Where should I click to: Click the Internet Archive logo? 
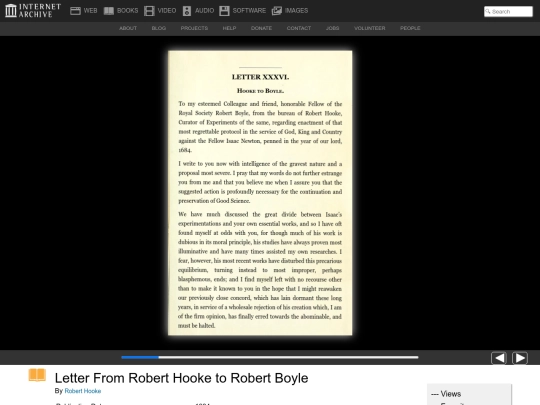[x=33, y=11]
